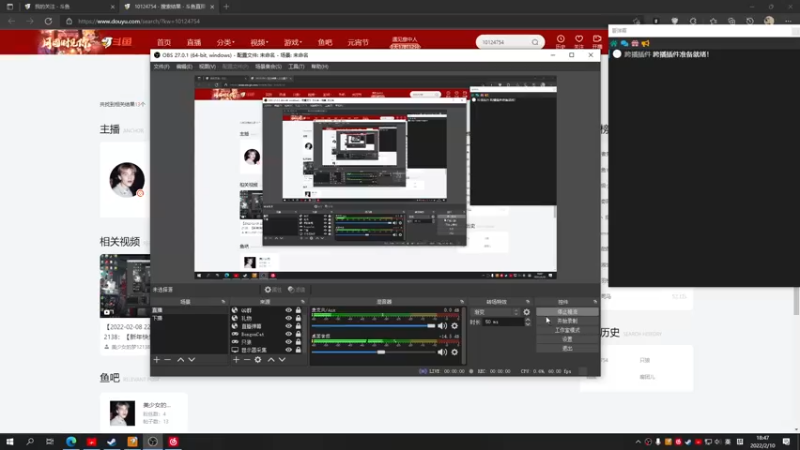The image size is (800, 450).
Task: Open OBS 编辑 menu
Action: coord(184,66)
